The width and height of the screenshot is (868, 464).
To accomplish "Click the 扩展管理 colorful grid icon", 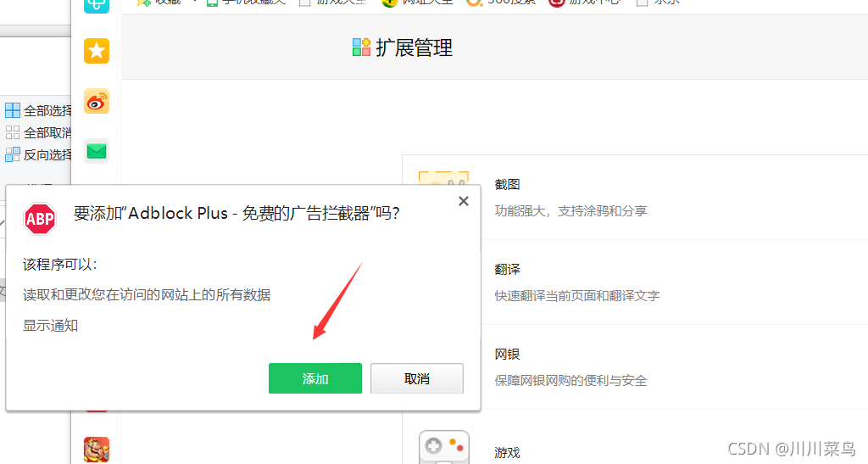I will [x=361, y=47].
